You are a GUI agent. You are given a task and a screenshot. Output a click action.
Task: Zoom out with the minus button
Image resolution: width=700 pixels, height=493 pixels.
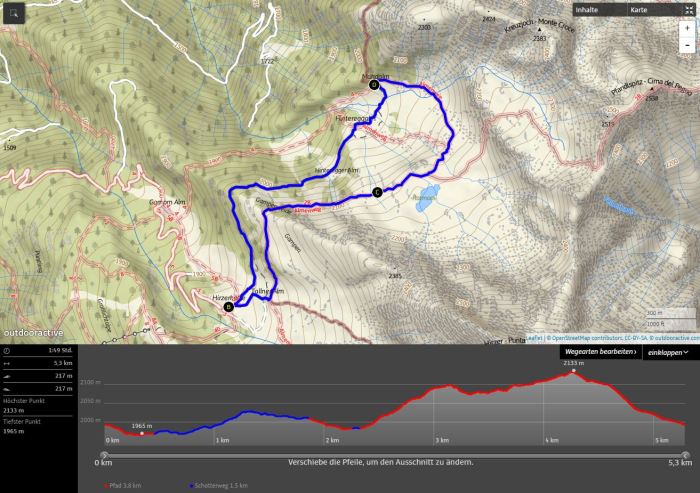(687, 45)
